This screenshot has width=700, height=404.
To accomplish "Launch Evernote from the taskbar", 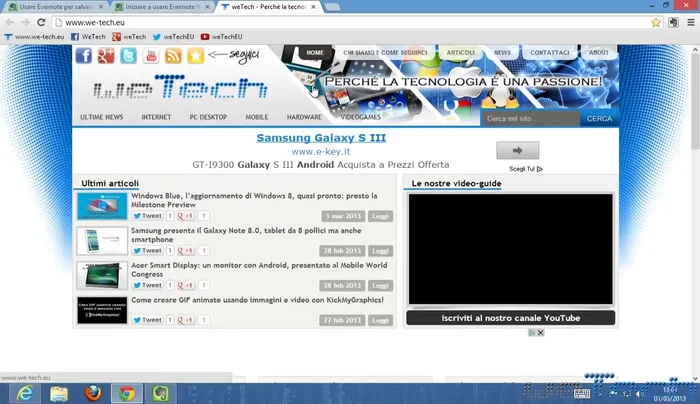I will pos(159,393).
